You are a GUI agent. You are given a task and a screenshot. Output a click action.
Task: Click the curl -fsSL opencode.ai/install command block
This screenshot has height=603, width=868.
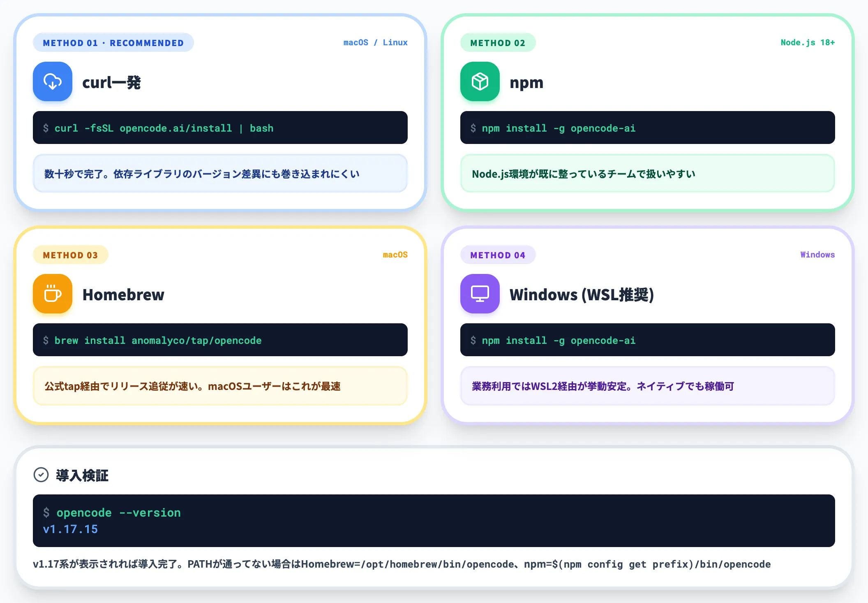coord(220,128)
